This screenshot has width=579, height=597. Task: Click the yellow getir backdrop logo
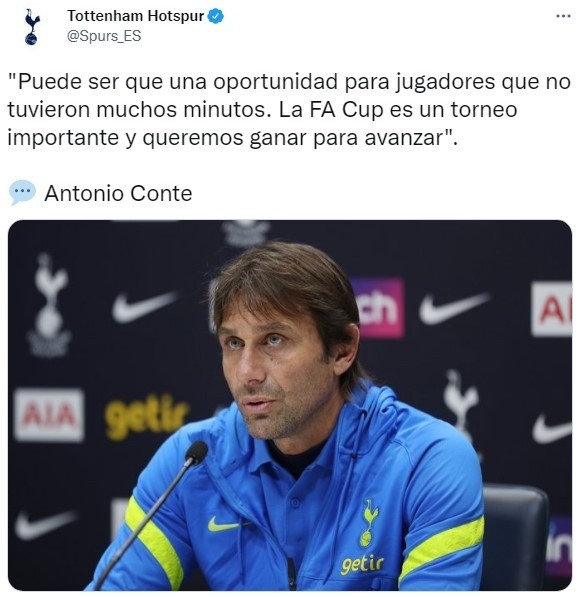[x=146, y=416]
